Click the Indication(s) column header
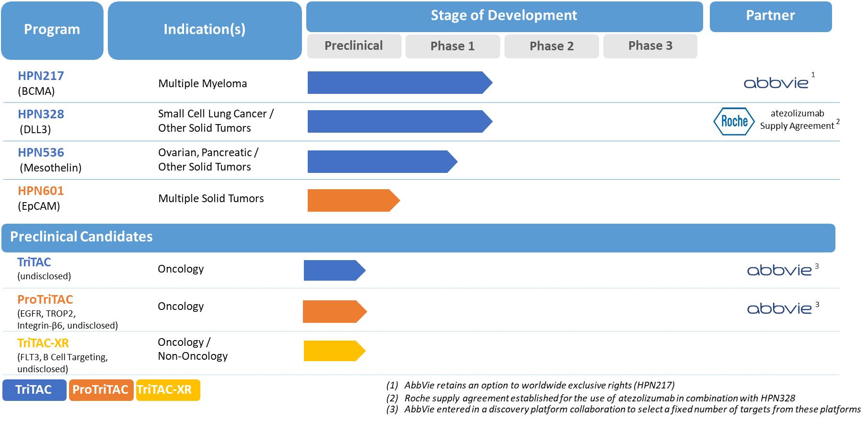The image size is (868, 422). pyautogui.click(x=205, y=30)
